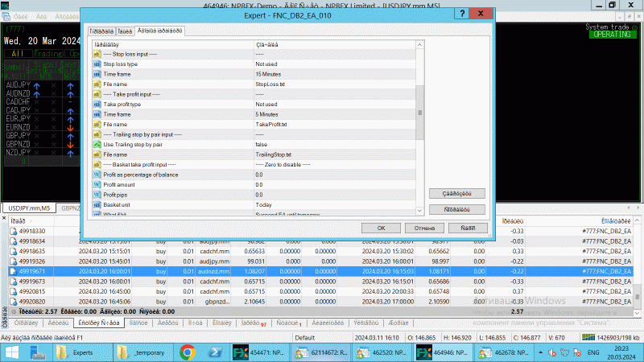Click the icon next to TakeProfit File name row
Image resolution: width=644 pixels, height=362 pixels.
click(97, 124)
